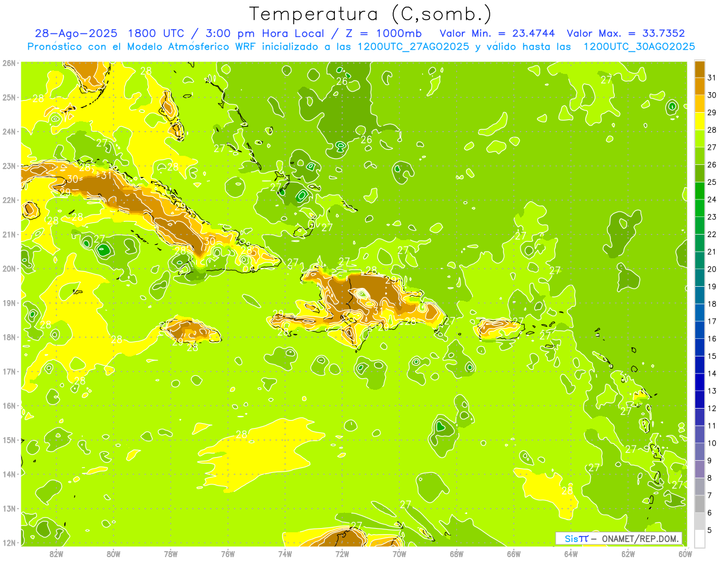Click the 76W longitude axis label
The image size is (728, 562).
tap(228, 554)
